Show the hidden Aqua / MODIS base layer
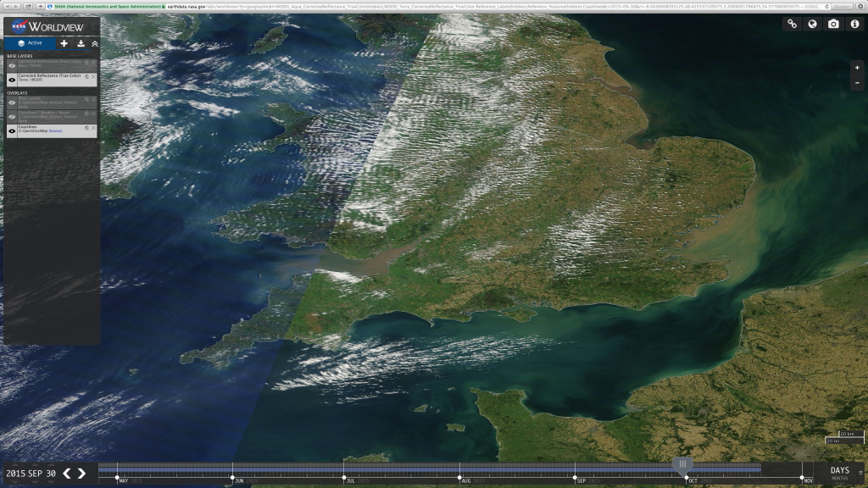 [12, 66]
